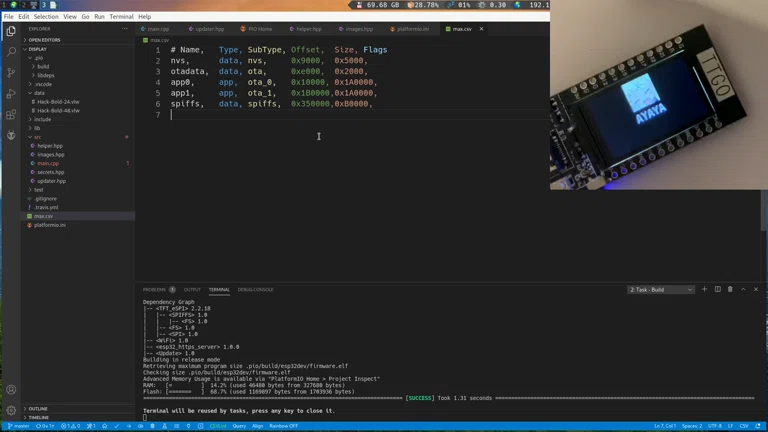768x432 pixels.
Task: Open the Task - Build terminal dropdown
Action: [660, 290]
